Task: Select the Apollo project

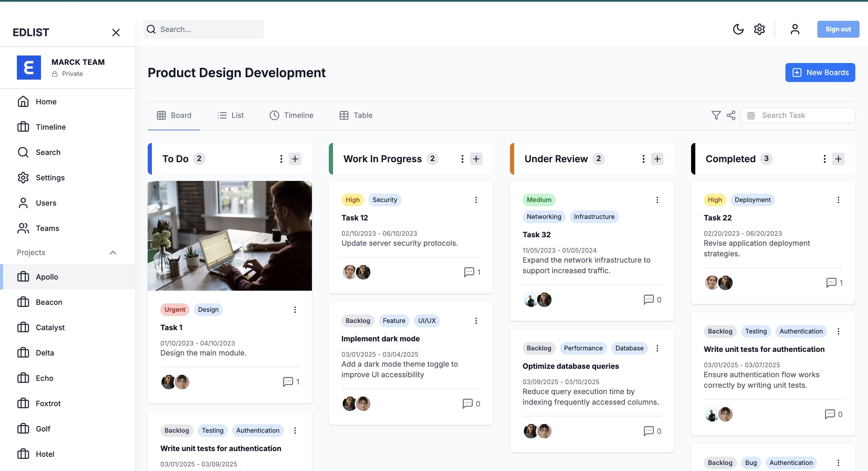Action: (x=68, y=277)
